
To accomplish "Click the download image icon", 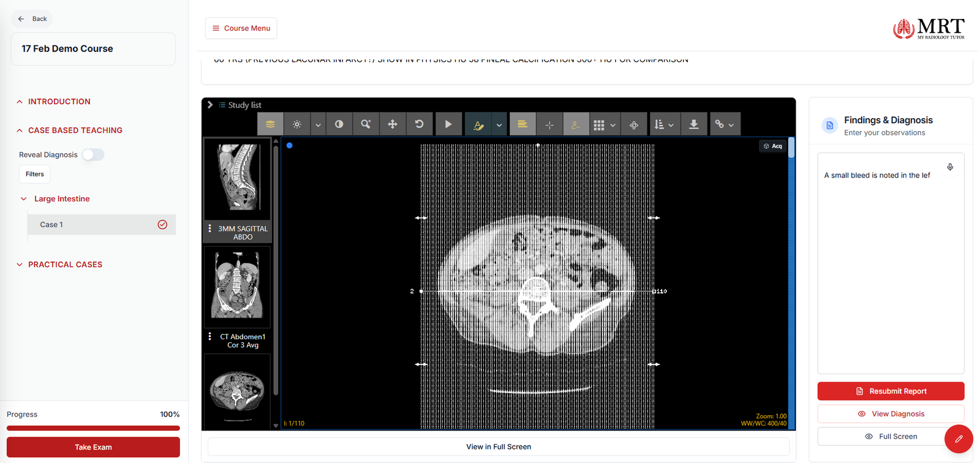I will [694, 124].
